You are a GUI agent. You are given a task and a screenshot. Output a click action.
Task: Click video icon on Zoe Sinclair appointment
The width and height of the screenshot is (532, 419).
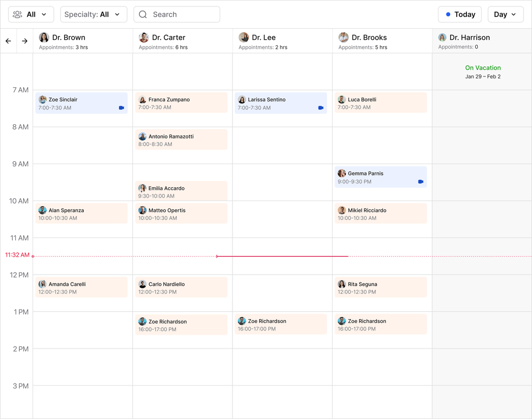tap(122, 108)
